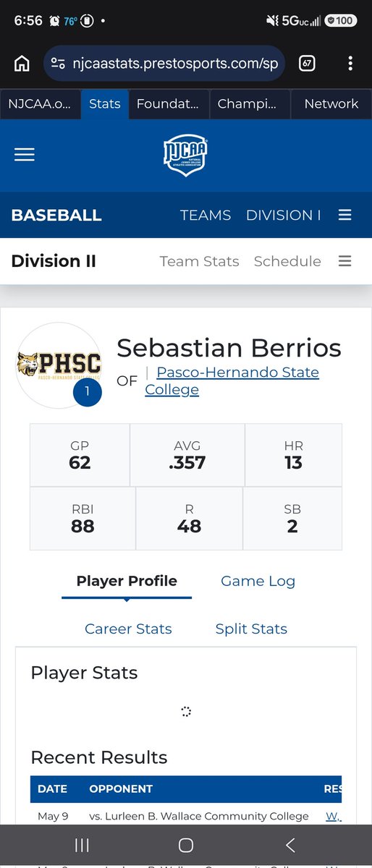This screenshot has height=868, width=372.
Task: Open the Chrome three-dot menu
Action: [350, 64]
